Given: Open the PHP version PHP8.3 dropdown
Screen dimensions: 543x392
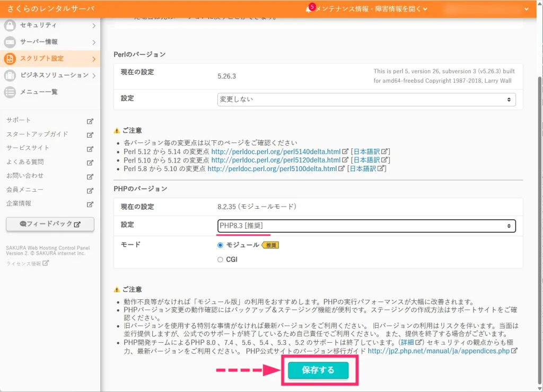Looking at the screenshot, I should point(366,226).
